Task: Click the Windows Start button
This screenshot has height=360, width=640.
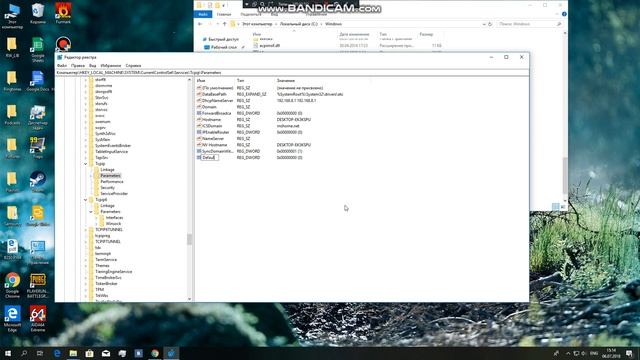Action: point(8,353)
